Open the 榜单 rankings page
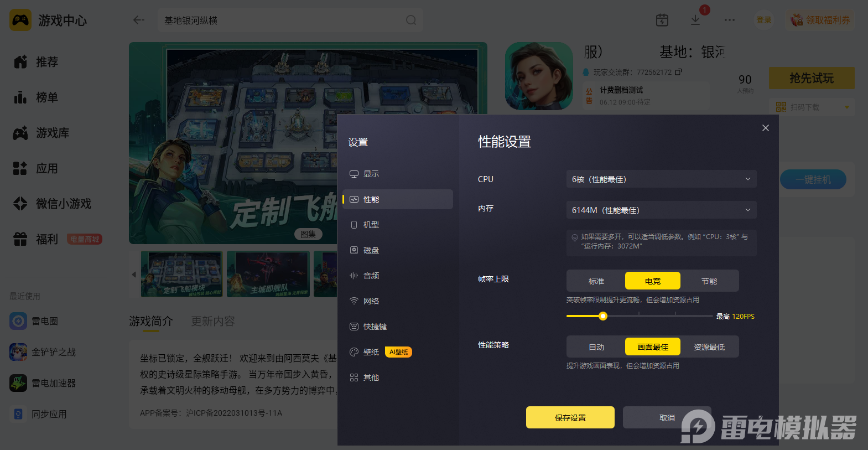 (x=37, y=97)
